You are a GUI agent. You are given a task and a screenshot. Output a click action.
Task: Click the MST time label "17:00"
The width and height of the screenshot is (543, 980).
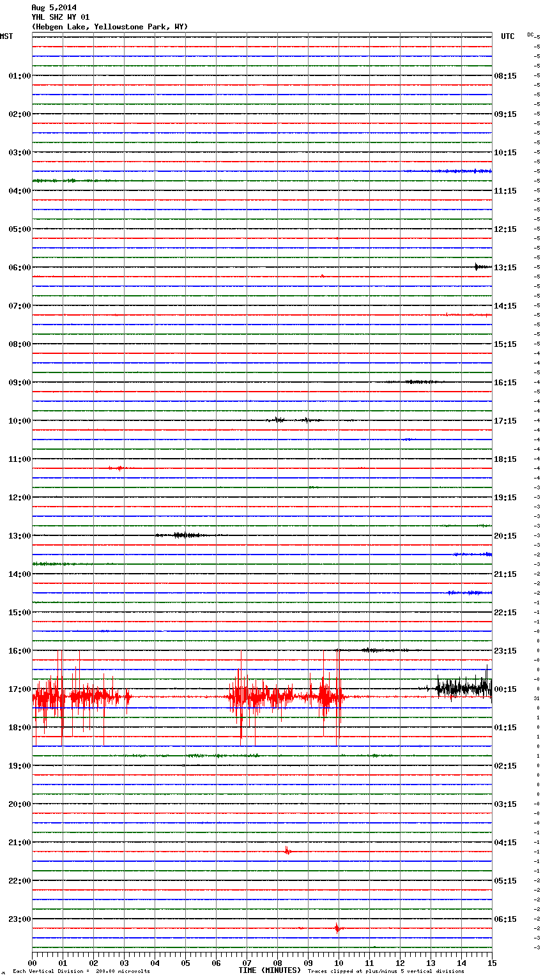tap(20, 689)
